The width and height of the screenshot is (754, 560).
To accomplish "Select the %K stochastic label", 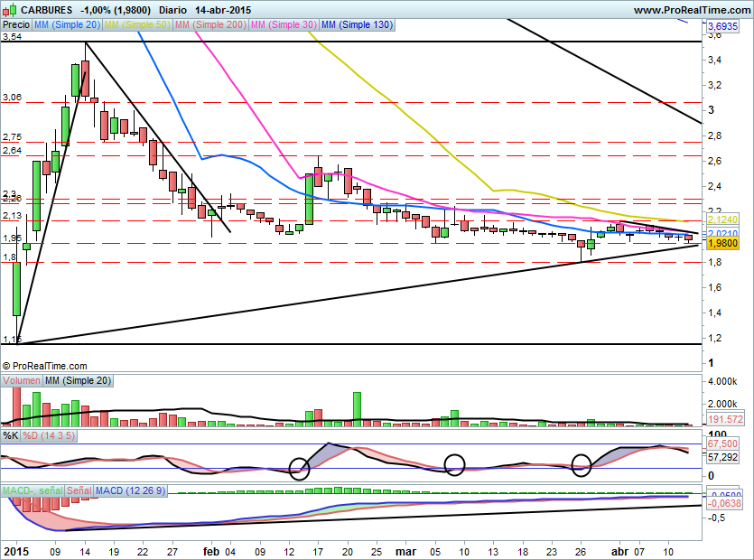I will [x=11, y=435].
